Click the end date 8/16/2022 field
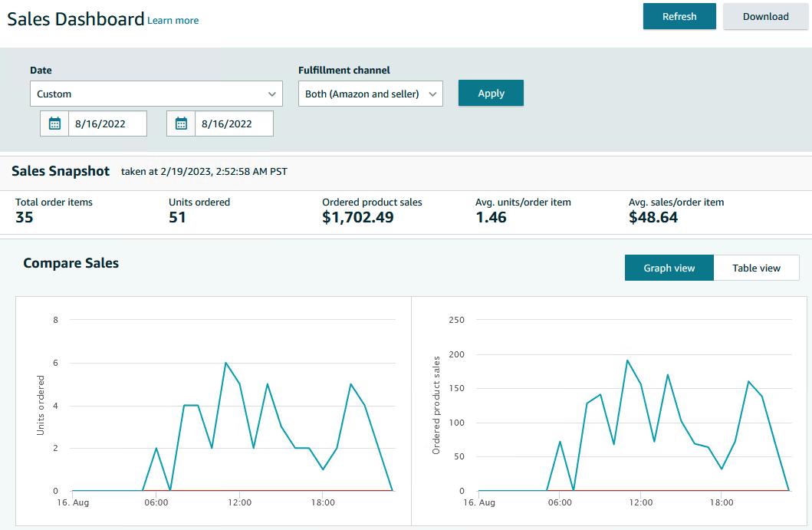The image size is (812, 530). click(234, 123)
